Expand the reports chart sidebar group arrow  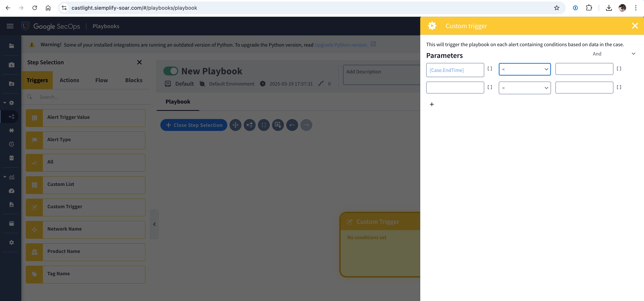5,177
